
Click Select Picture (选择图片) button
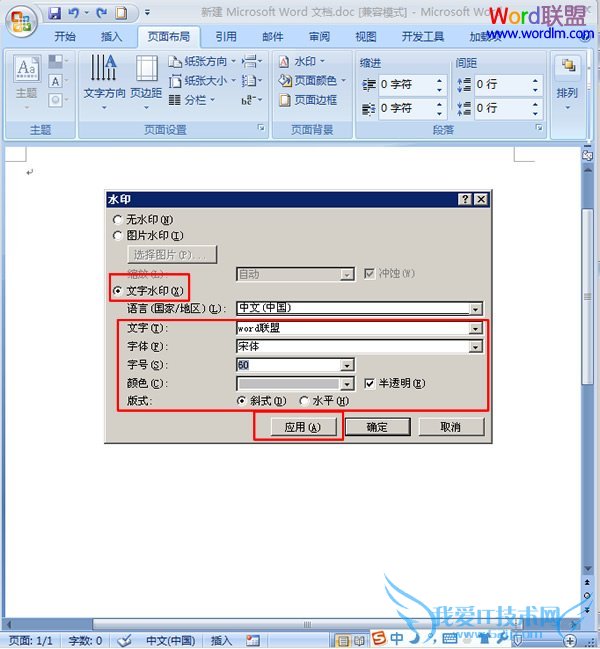172,255
